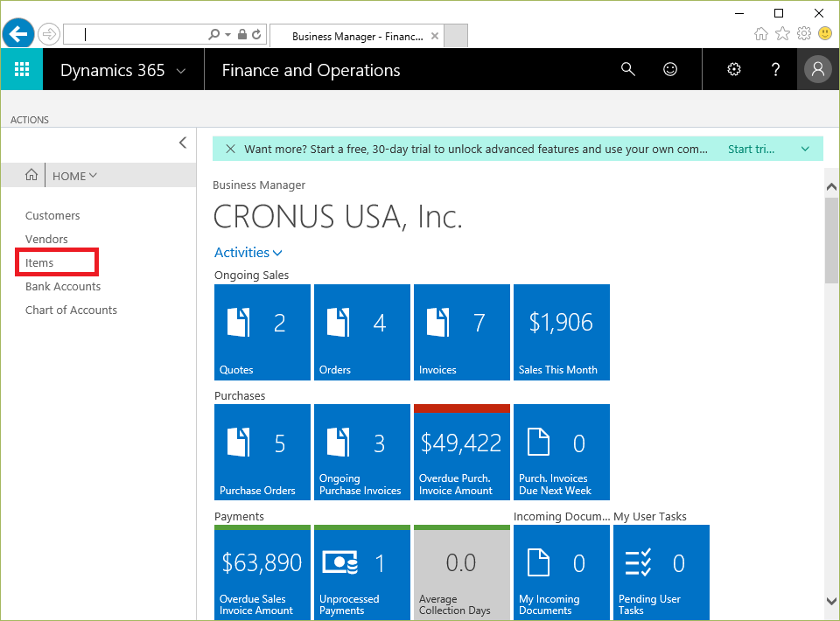Open Overdue Purch. Invoice Amount tile
This screenshot has height=621, width=840.
pos(462,452)
